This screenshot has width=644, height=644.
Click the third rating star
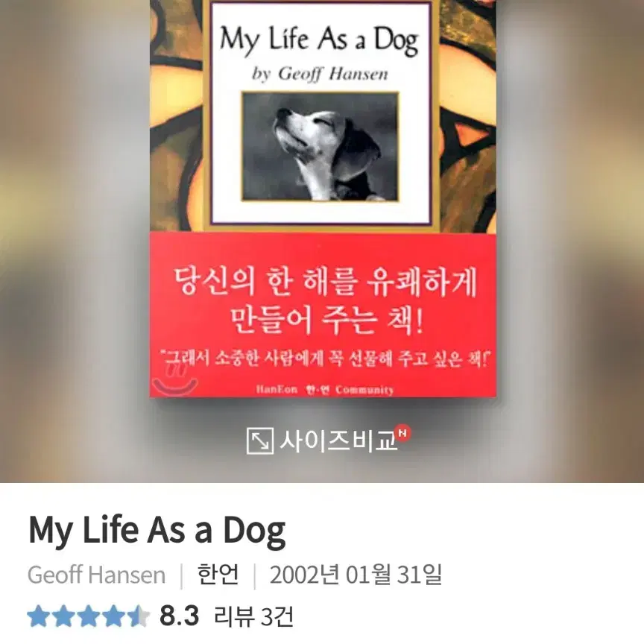pos(89,616)
